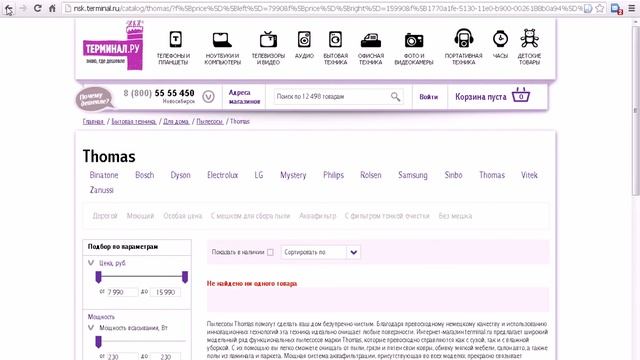Click the browser forward arrow

[x=22, y=8]
